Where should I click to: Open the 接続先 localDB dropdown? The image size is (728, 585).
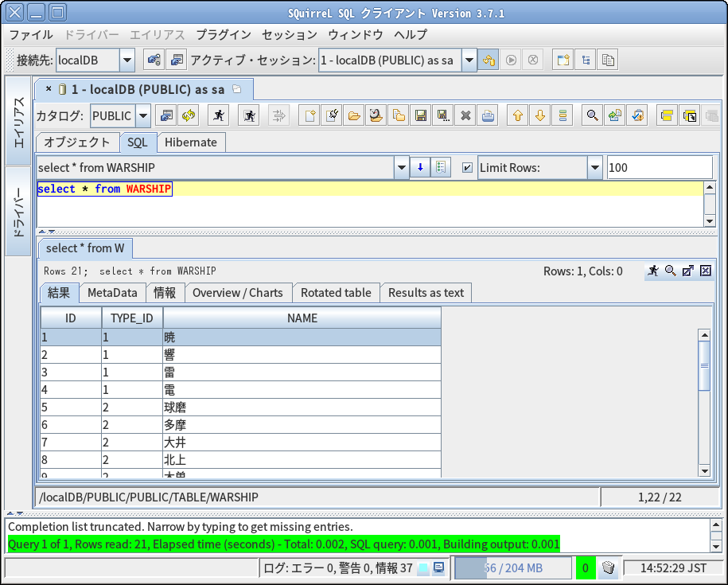click(127, 60)
